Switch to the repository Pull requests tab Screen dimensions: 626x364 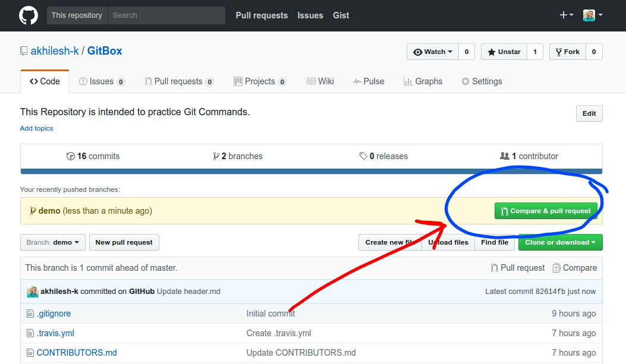point(180,81)
